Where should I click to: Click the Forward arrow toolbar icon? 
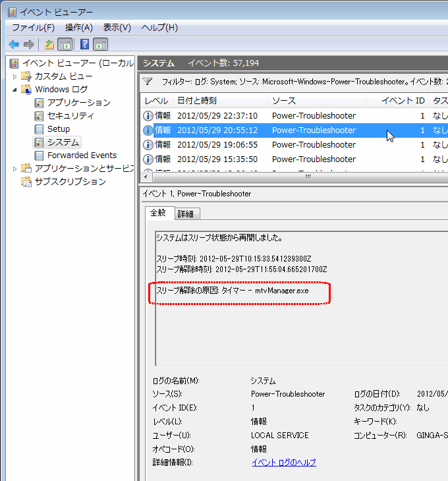click(x=28, y=44)
